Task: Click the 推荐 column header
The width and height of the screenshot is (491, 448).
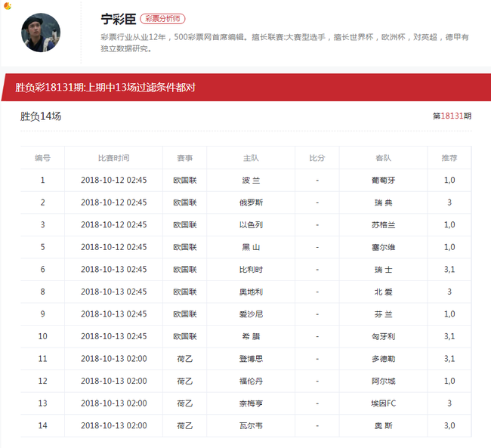Action: [449, 158]
